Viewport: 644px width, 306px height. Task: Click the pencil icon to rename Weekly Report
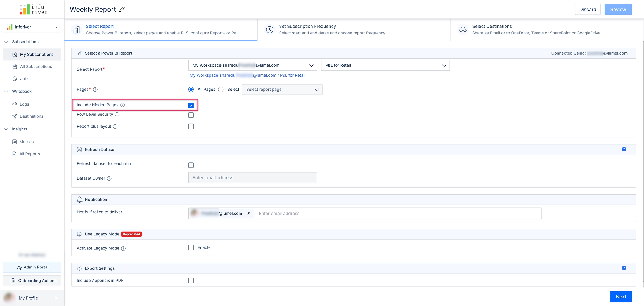pyautogui.click(x=122, y=10)
